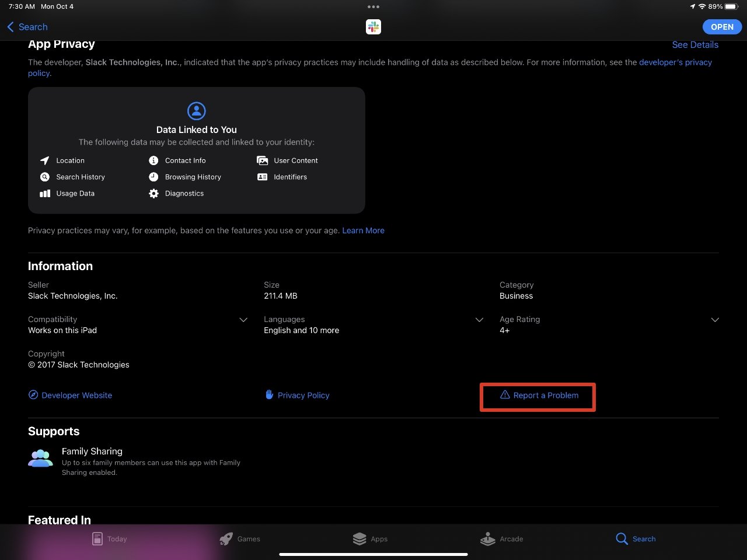Select the Category value Business
This screenshot has height=560, width=747.
click(516, 296)
